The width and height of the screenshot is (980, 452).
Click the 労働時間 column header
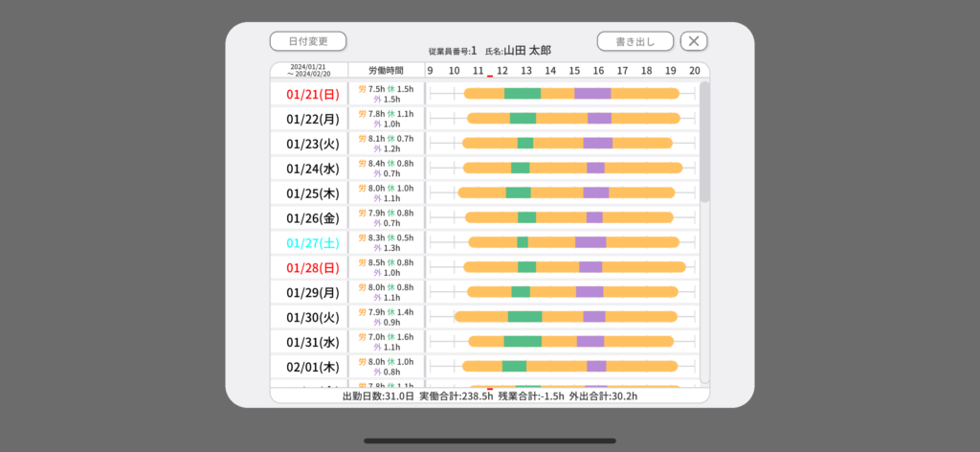[386, 71]
